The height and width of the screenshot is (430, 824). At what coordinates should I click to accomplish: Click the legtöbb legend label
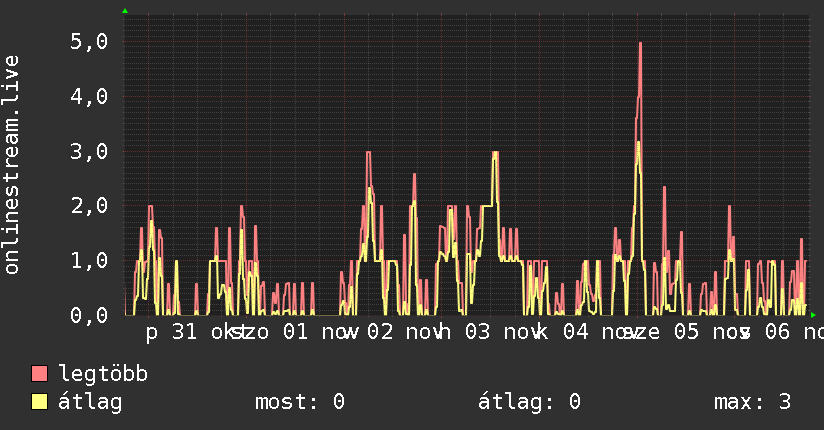pyautogui.click(x=103, y=374)
